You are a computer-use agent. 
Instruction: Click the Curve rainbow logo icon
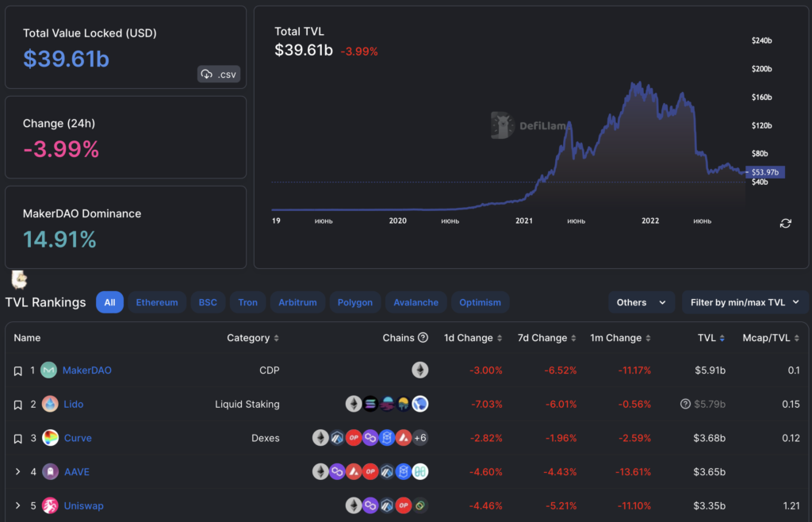tap(50, 438)
